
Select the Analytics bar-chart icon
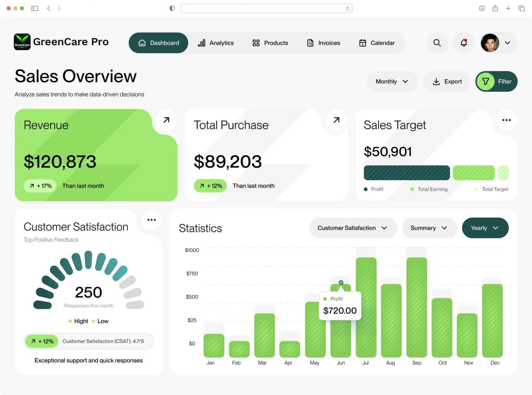point(202,43)
